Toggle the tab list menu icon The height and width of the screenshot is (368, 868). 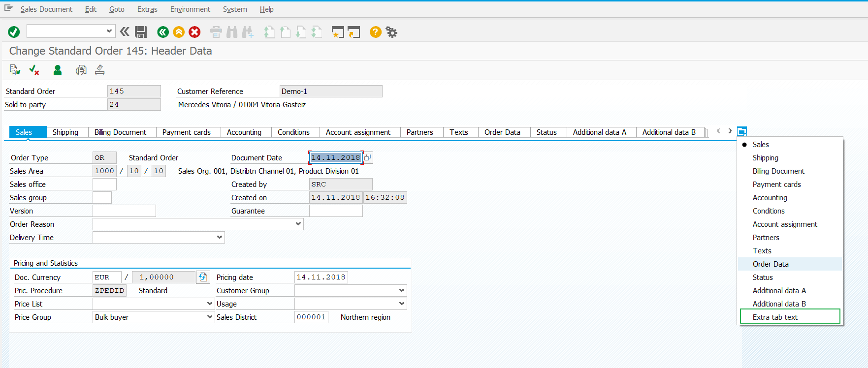pyautogui.click(x=742, y=131)
